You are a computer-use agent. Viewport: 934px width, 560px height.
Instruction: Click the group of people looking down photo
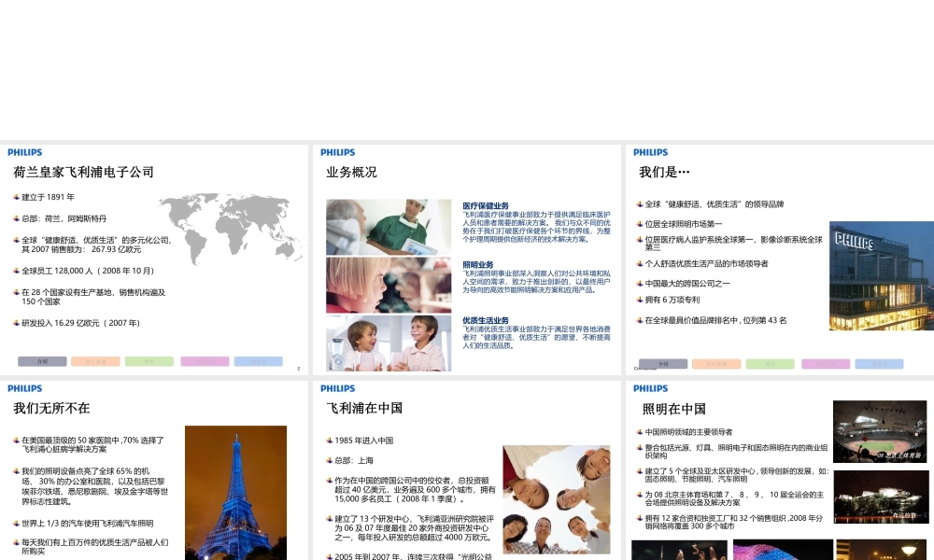click(x=557, y=500)
